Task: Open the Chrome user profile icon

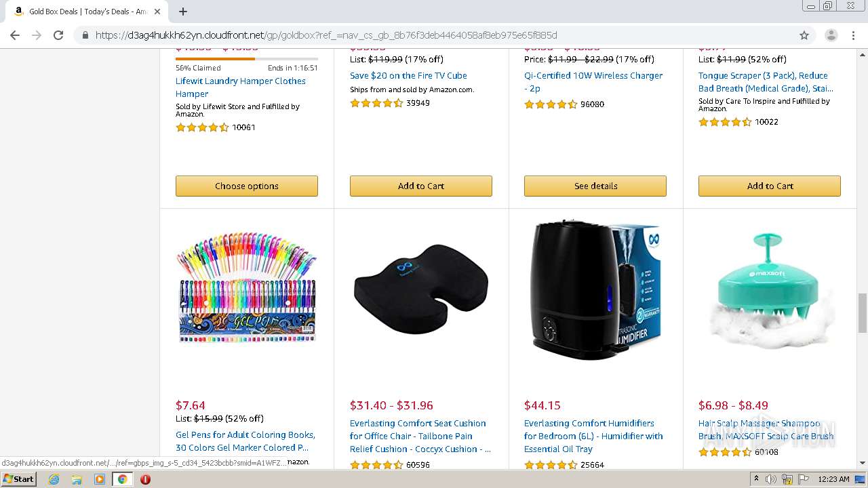Action: point(831,35)
